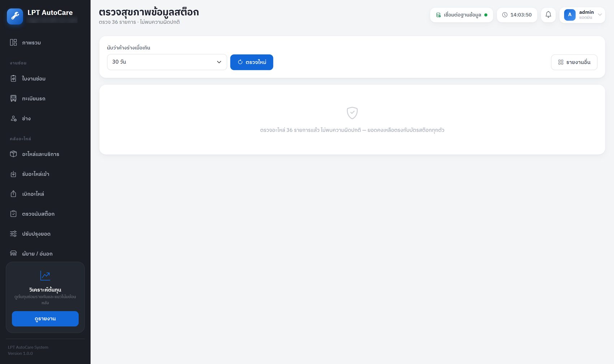Screen dimensions: 614x364
Task: Open รับอะไหล่เข้า menu item
Action: (x=45, y=174)
